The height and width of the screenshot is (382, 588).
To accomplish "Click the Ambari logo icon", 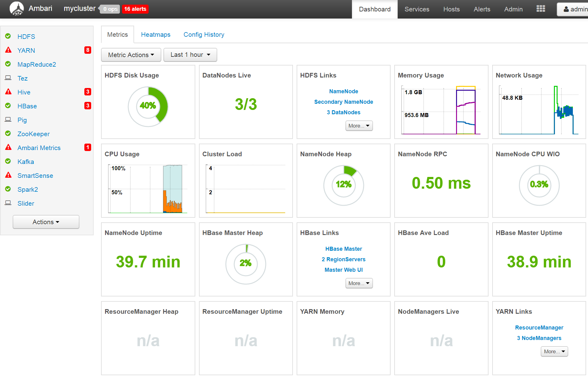I will (x=17, y=9).
